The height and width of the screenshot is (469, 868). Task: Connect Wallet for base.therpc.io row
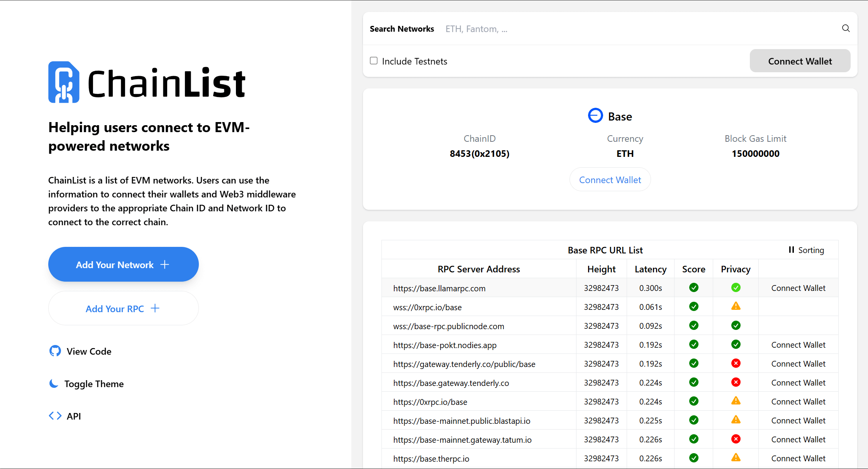coord(798,458)
